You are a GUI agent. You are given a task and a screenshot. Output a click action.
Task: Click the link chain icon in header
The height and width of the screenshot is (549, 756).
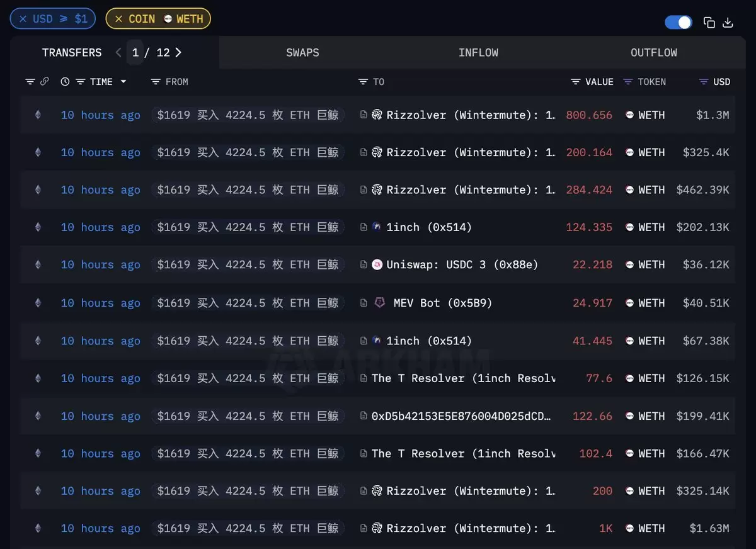45,82
